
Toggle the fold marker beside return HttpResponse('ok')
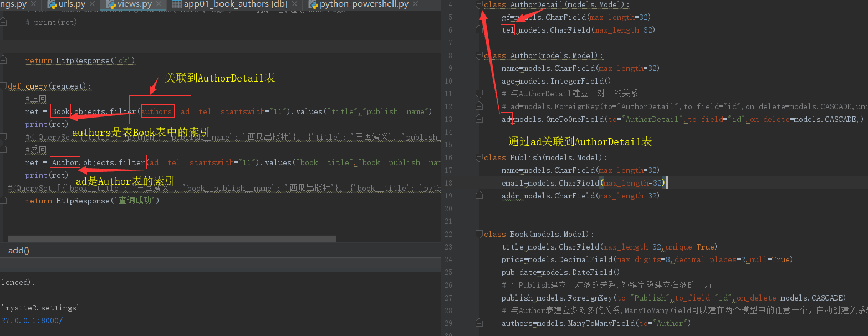click(3, 60)
